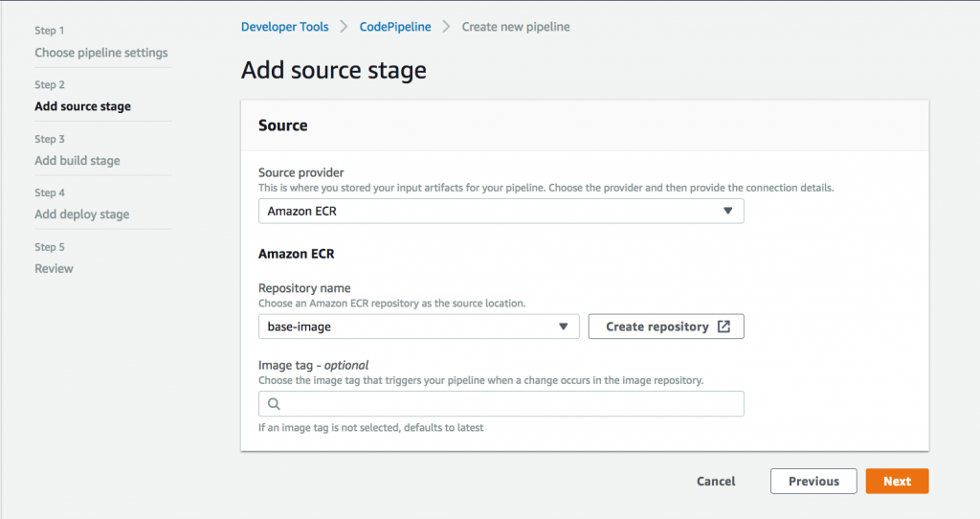Click the base-image dropdown arrow

tap(563, 327)
